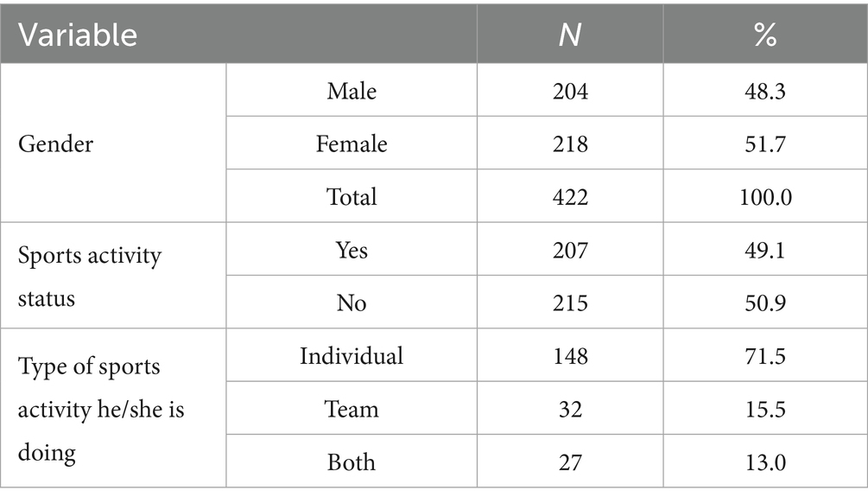Select the Yes category cell
This screenshot has width=868, height=503.
point(352,250)
